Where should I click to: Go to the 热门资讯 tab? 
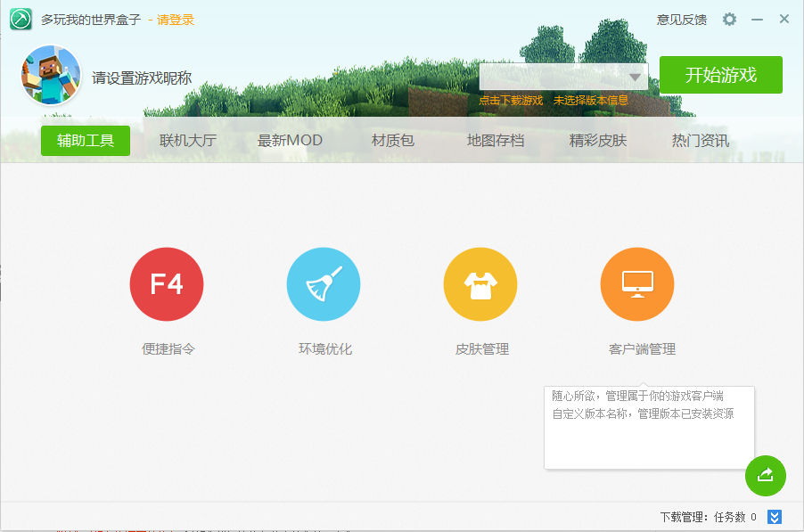click(x=701, y=141)
